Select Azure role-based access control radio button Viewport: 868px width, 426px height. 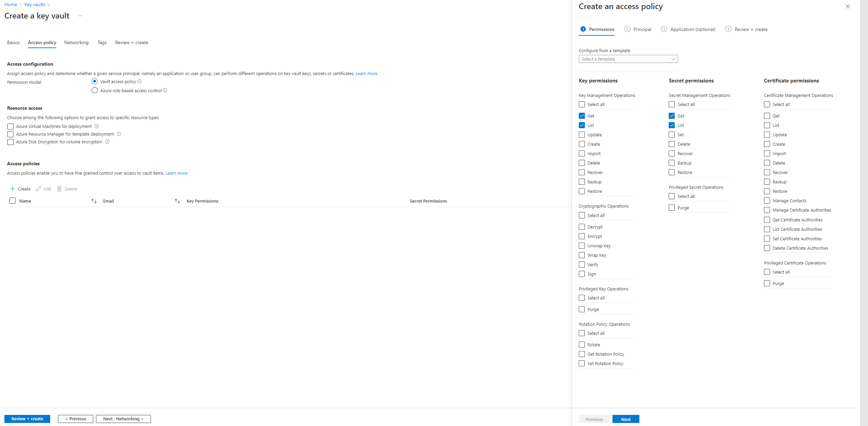95,90
